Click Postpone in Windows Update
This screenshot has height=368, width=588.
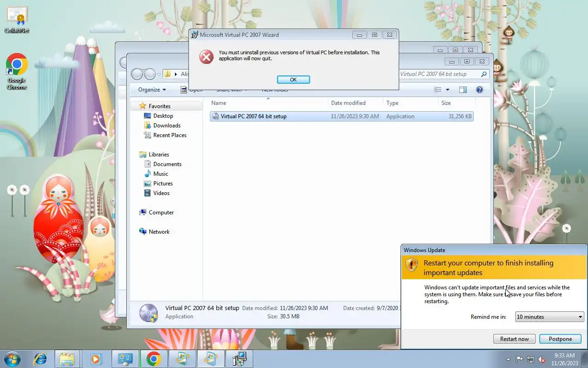point(560,339)
